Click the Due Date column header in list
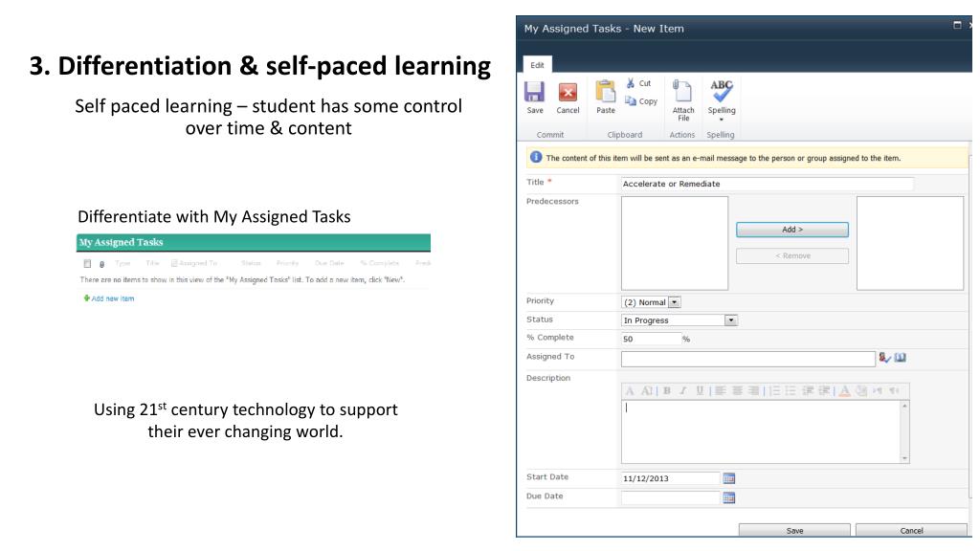Viewport: 980px width, 551px height. [329, 264]
